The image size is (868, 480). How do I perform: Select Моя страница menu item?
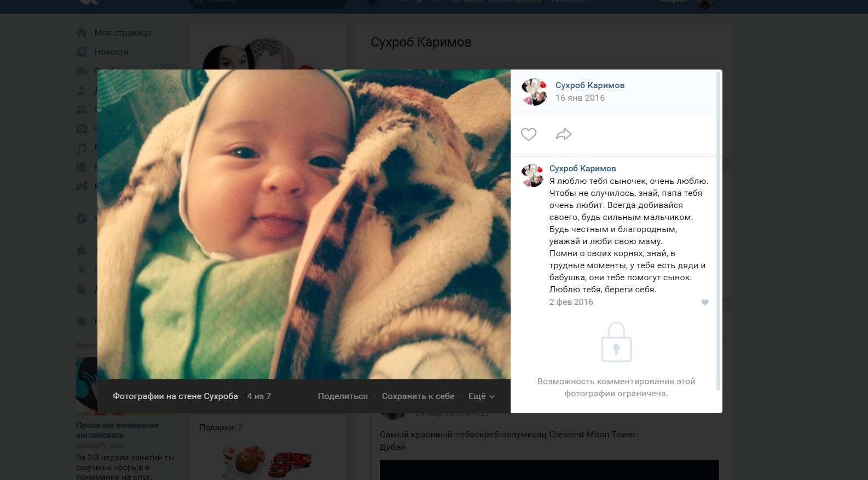[123, 33]
